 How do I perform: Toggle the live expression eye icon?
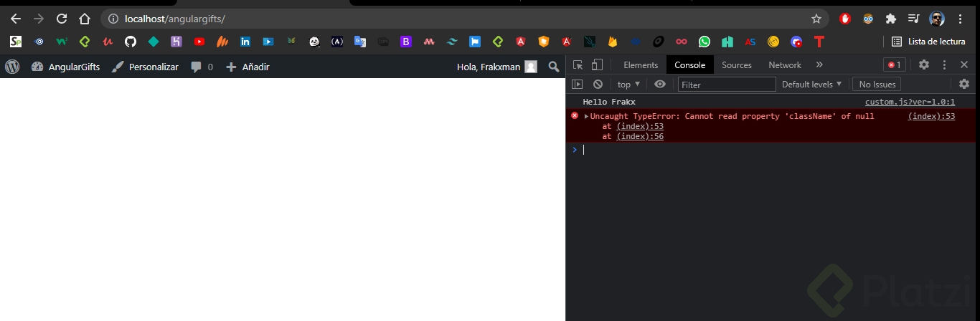(x=660, y=85)
